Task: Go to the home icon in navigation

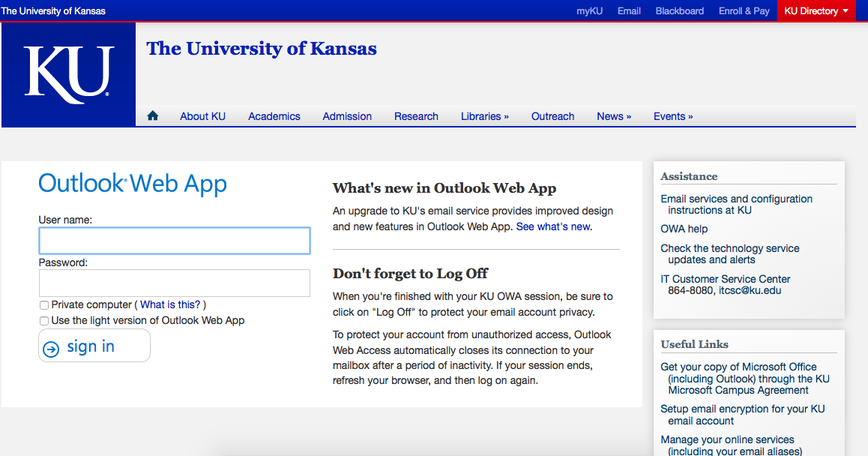Action: tap(153, 115)
